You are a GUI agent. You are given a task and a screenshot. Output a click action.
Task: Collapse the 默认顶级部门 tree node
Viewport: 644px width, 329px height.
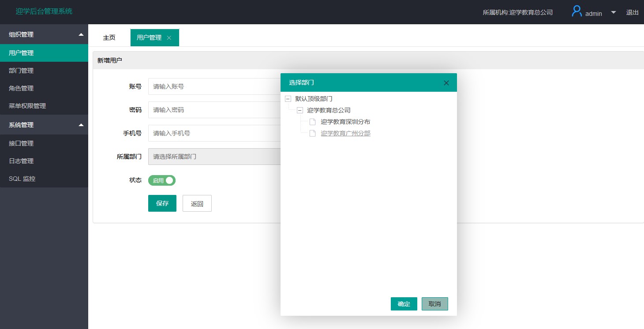288,99
